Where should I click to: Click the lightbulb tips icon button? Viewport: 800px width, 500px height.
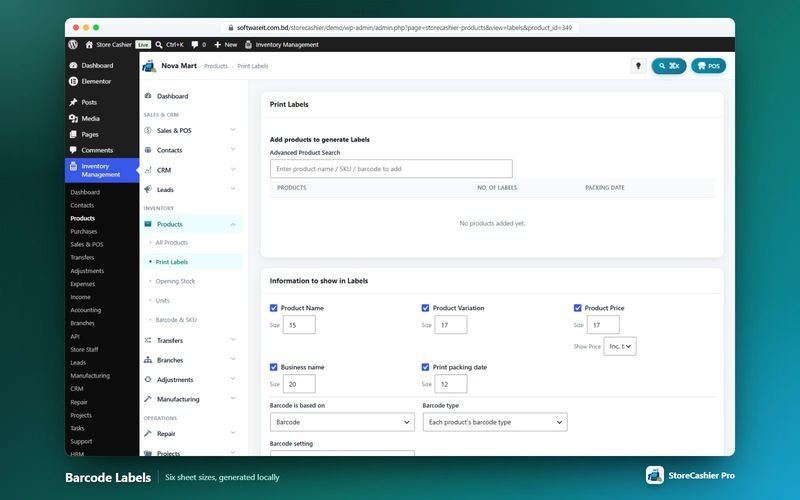tap(638, 66)
